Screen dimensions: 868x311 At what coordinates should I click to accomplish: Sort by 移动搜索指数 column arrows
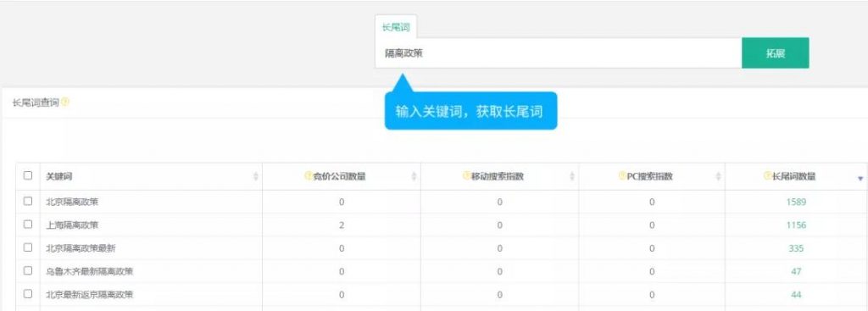pos(572,176)
